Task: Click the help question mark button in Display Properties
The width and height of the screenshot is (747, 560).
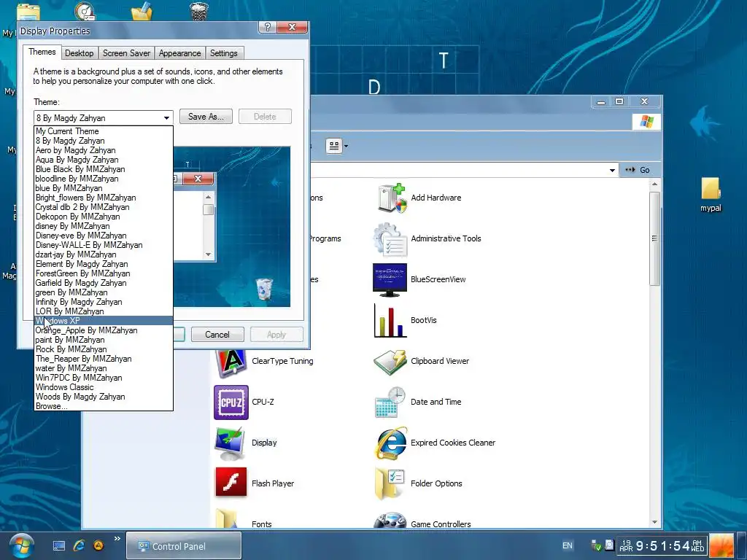Action: tap(267, 28)
